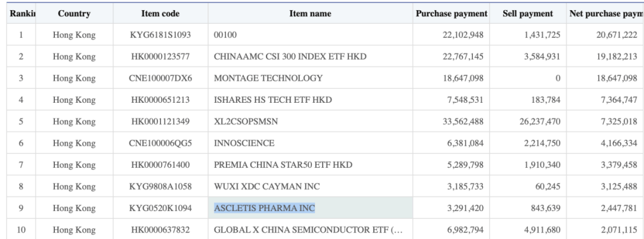Select the INNOSCIENCE item name cell
The width and height of the screenshot is (644, 239).
point(244,143)
